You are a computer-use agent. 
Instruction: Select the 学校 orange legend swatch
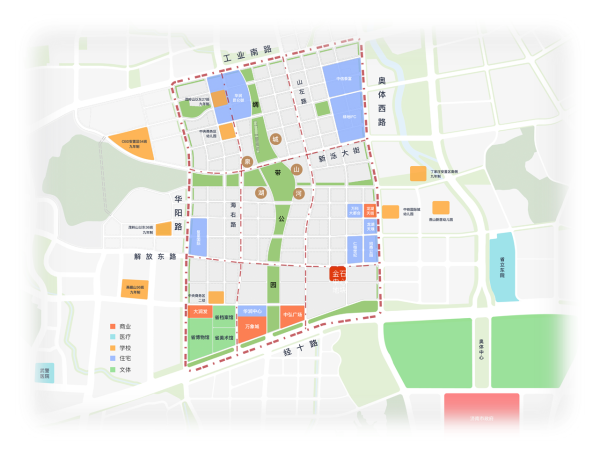[x=112, y=349]
